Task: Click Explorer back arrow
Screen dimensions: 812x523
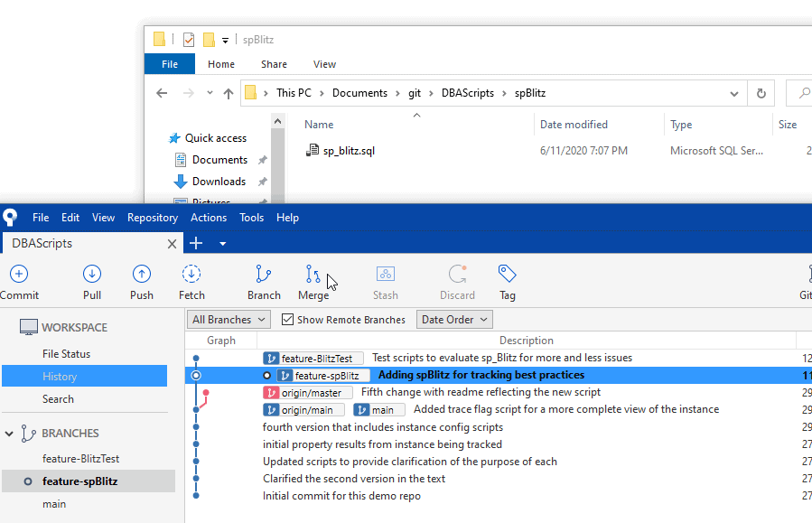Action: [162, 93]
